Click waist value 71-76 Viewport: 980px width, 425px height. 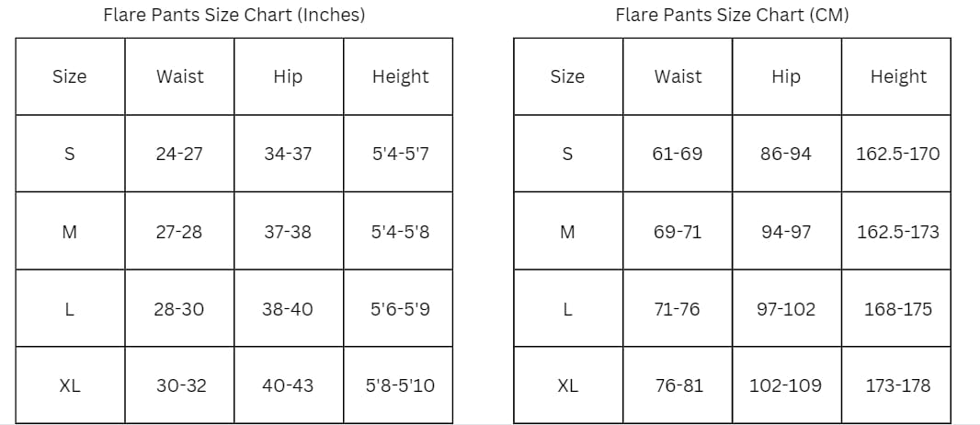click(678, 309)
